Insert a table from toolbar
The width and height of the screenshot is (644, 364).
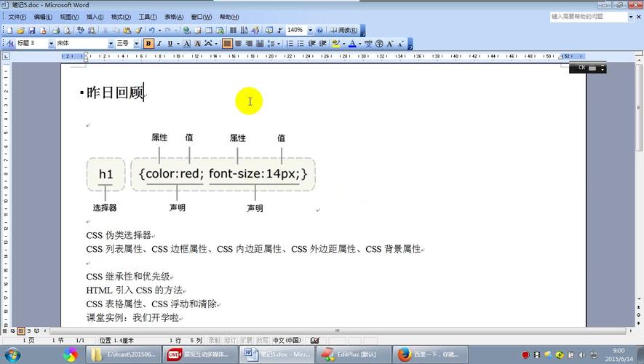209,30
